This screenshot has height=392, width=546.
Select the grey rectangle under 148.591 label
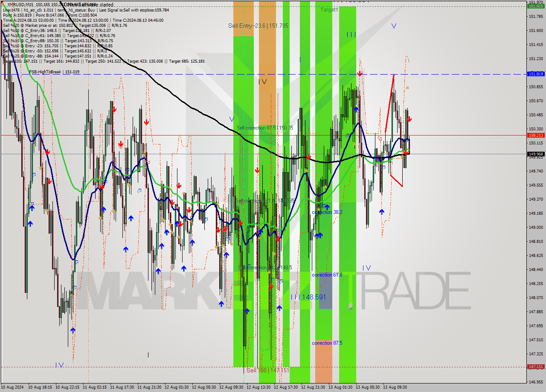[325, 290]
